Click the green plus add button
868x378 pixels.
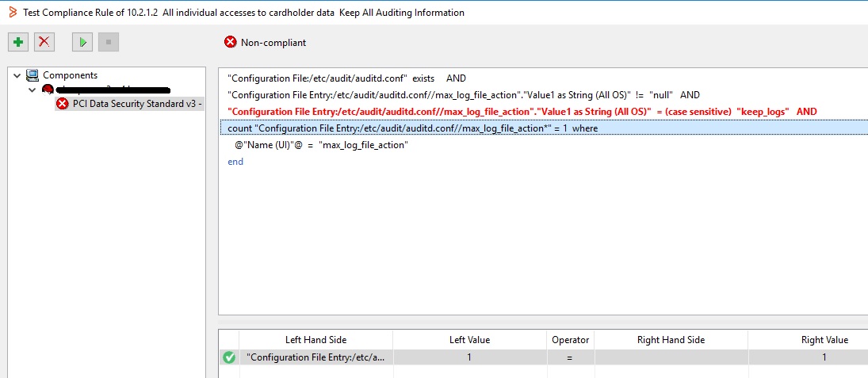(18, 42)
